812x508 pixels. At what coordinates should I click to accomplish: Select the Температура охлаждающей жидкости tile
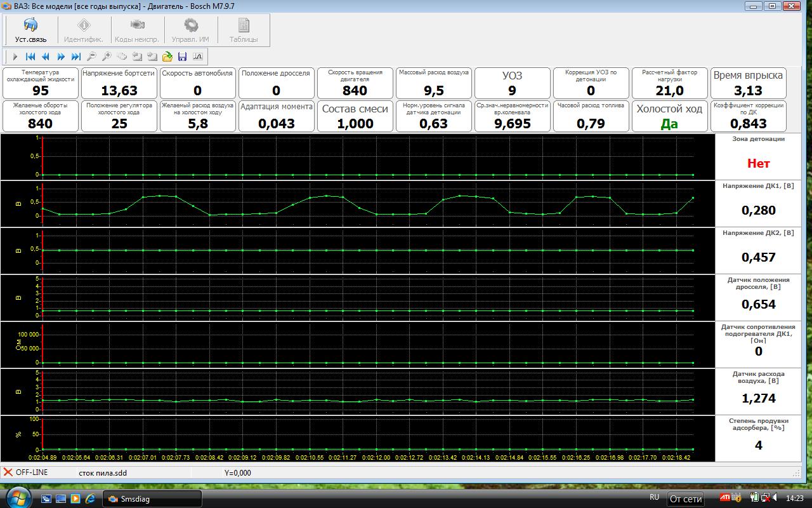[x=41, y=83]
